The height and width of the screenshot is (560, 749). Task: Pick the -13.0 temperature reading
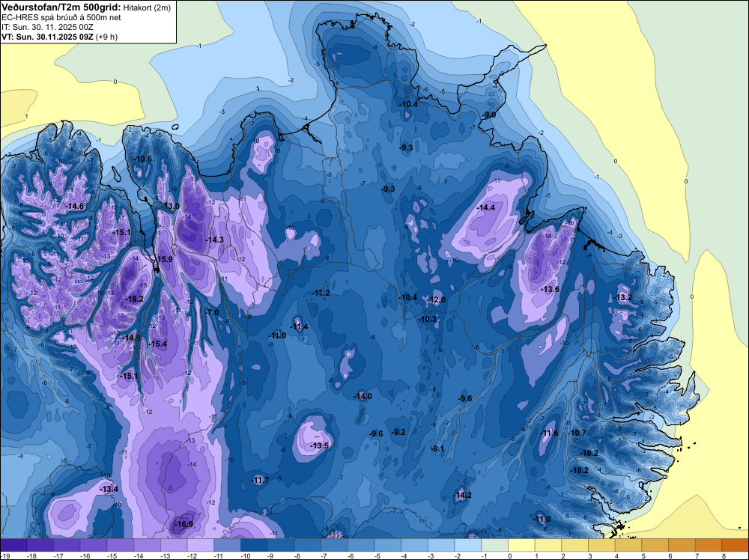[171, 206]
